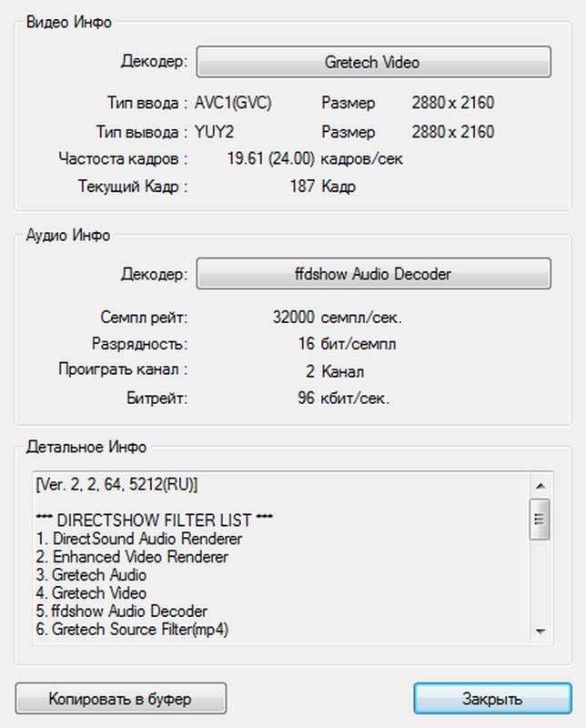This screenshot has height=728, width=586.
Task: Click the AVC1(GVC) input type value
Action: [233, 103]
